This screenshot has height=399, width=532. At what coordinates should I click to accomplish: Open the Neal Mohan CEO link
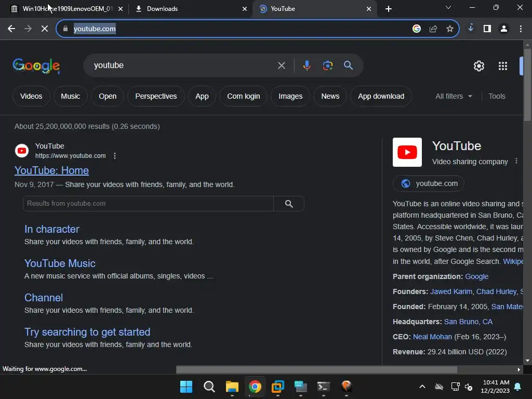[432, 337]
